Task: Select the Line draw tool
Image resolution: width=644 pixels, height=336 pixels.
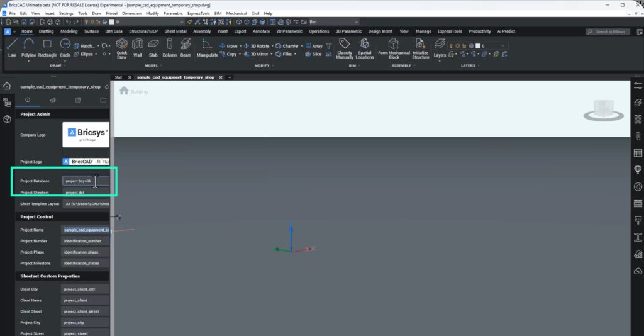Action: pyautogui.click(x=12, y=48)
